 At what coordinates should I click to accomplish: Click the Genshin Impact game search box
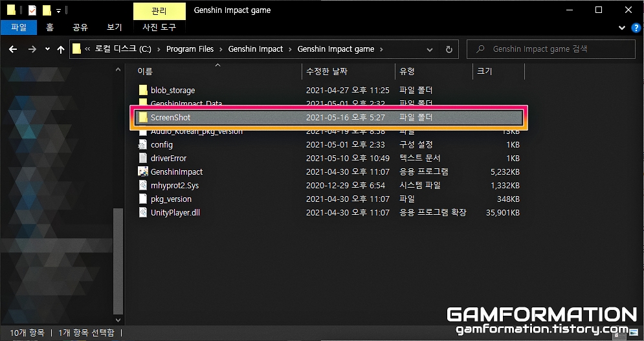(551, 49)
